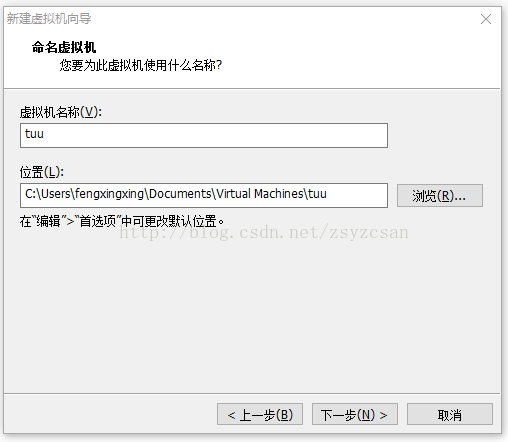The image size is (508, 442).
Task: Click the hint text about 编辑 > 首选项
Action: [x=122, y=221]
